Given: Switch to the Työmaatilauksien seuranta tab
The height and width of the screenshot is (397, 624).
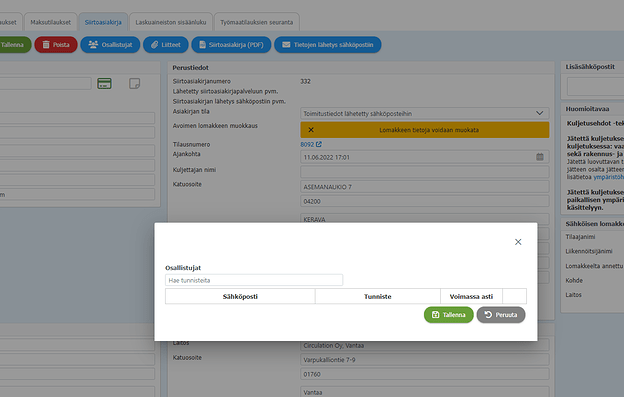Looking at the screenshot, I should 257,22.
